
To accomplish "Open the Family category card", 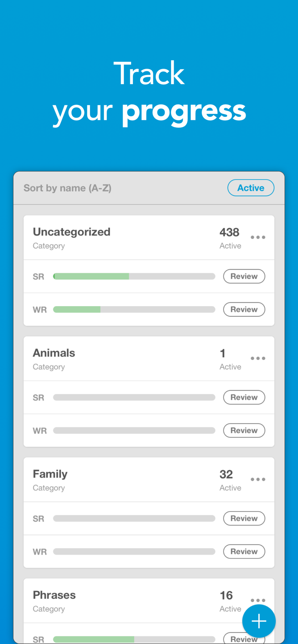I will coord(50,474).
